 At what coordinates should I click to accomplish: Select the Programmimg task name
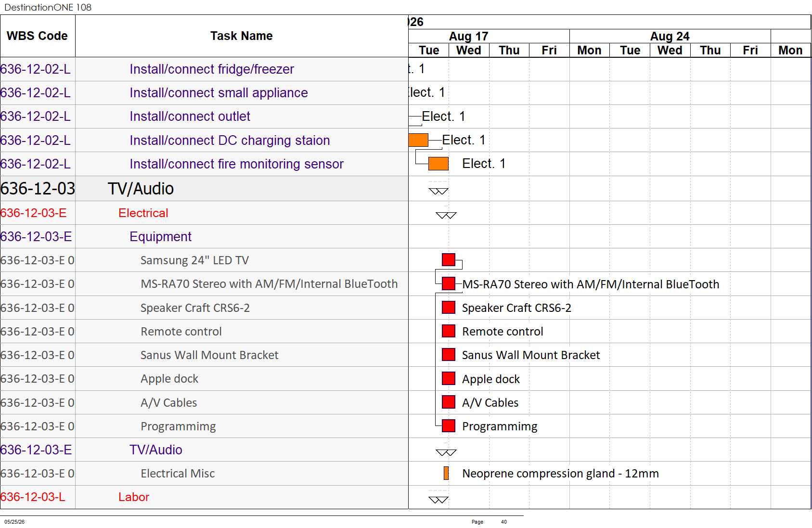(x=178, y=426)
